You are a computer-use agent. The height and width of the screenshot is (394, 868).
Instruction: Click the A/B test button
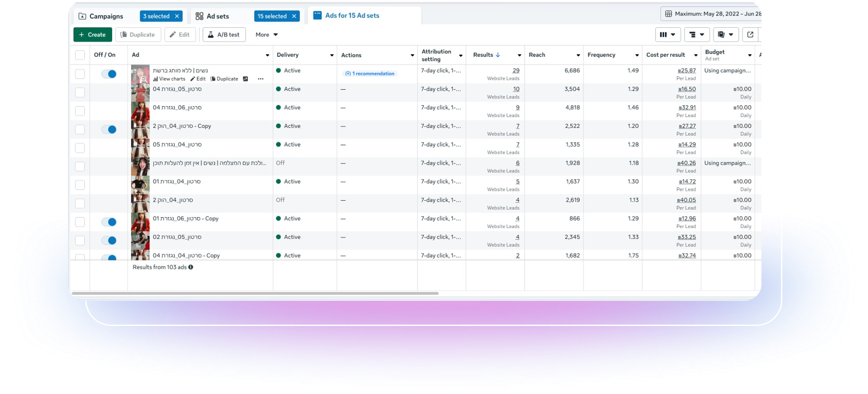(224, 35)
